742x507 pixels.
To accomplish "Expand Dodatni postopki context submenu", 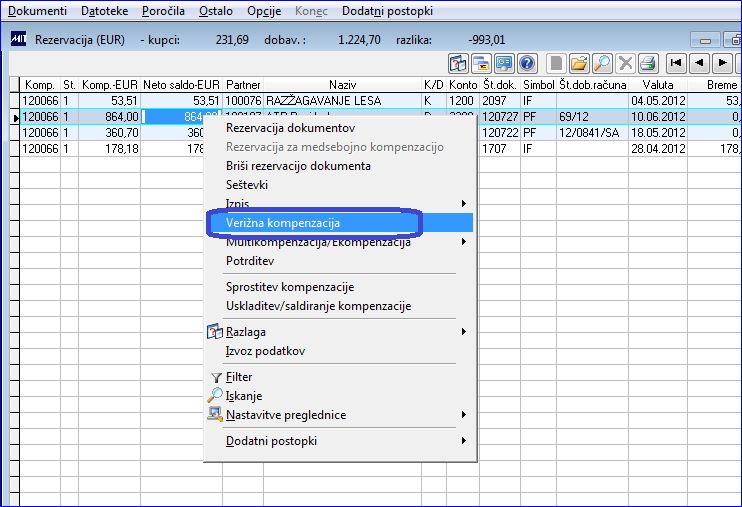I will 464,441.
